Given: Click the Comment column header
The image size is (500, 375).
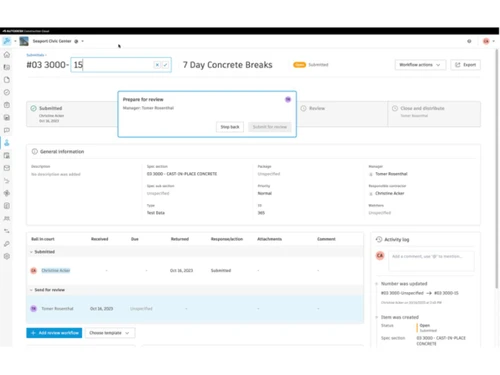Looking at the screenshot, I should [x=326, y=239].
